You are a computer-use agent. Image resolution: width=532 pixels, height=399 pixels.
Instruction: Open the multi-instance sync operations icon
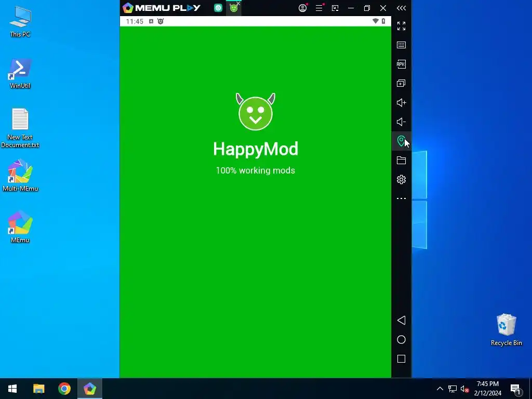click(402, 83)
